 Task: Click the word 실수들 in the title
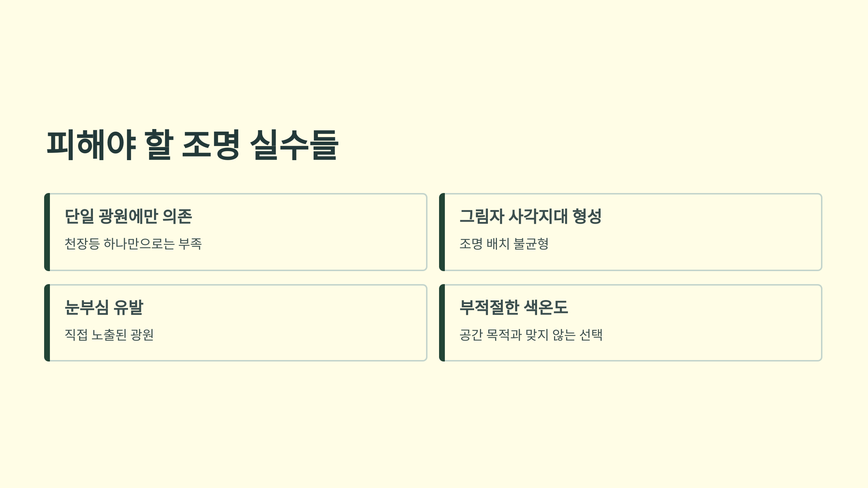click(294, 145)
